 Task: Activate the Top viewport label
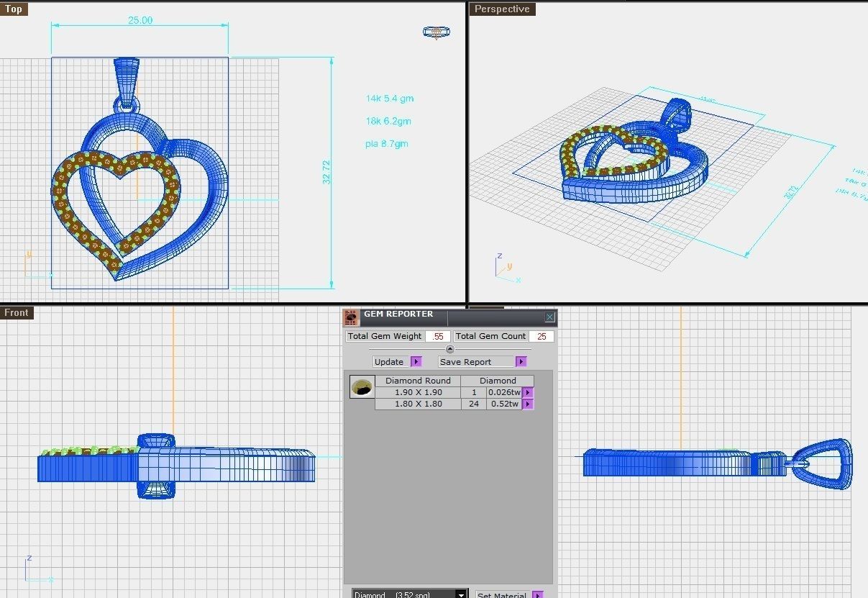point(14,9)
